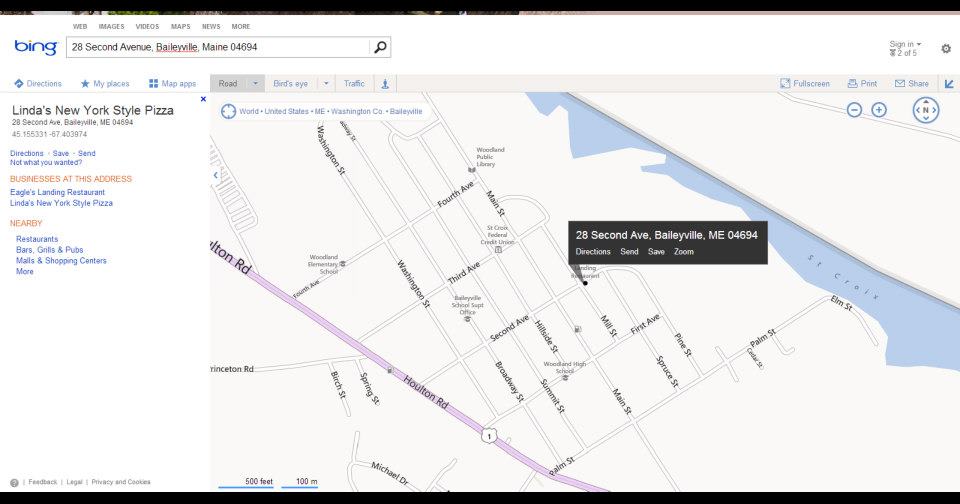
Task: Click the My places star icon
Action: [x=85, y=83]
